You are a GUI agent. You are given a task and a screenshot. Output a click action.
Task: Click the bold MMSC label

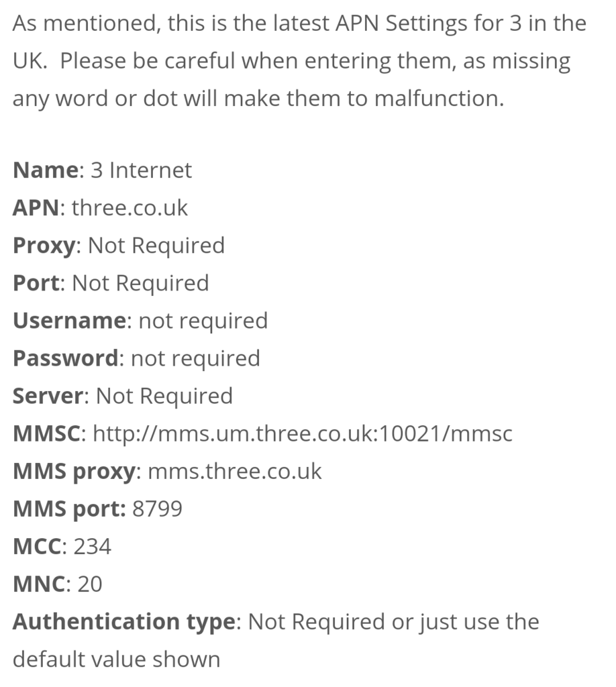(46, 434)
